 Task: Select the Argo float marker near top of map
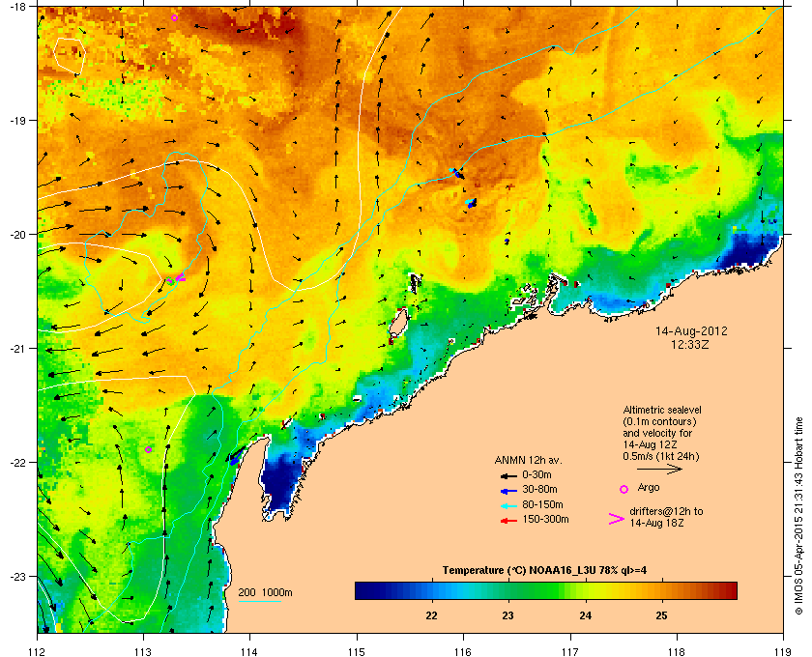[175, 17]
